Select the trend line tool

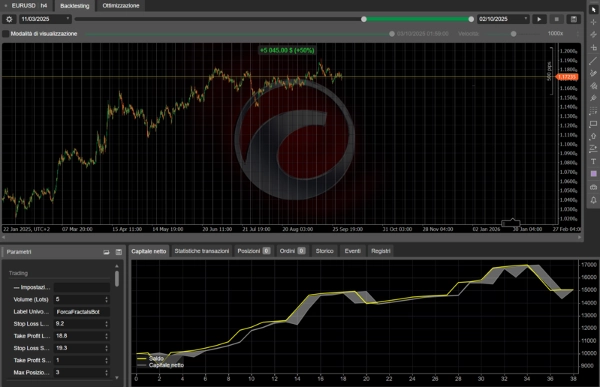click(593, 60)
